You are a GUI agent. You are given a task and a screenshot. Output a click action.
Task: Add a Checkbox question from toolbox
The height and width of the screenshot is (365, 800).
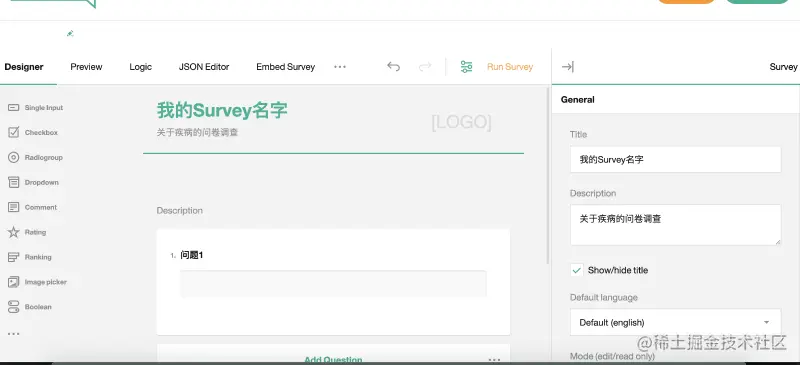click(14, 132)
